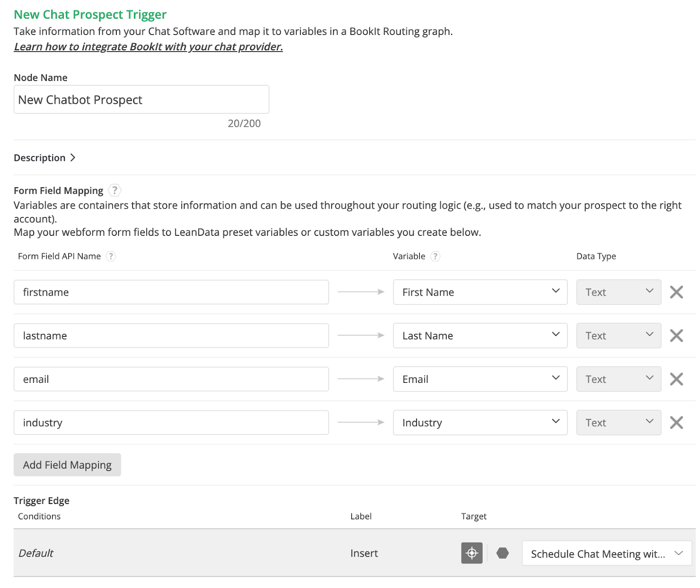Open Schedule Chat Meeting target dropdown

(606, 553)
